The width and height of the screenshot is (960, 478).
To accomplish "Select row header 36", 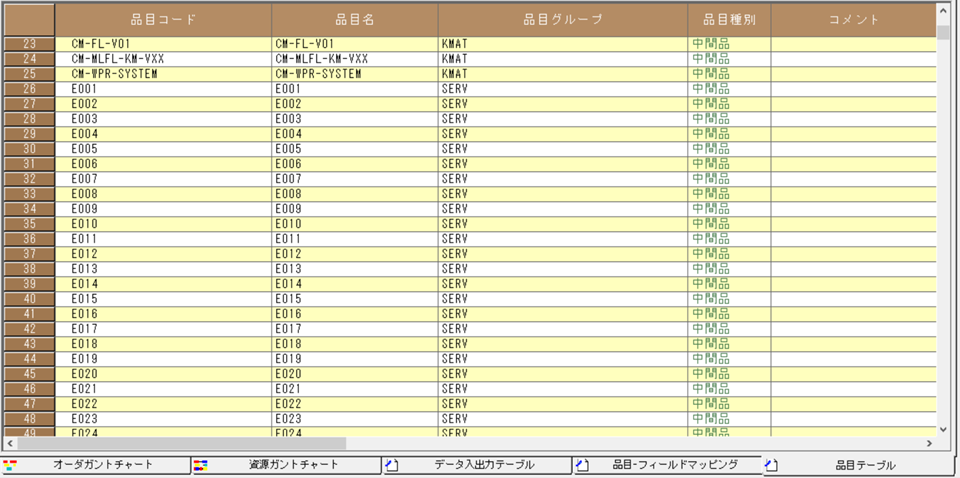I will pyautogui.click(x=29, y=239).
